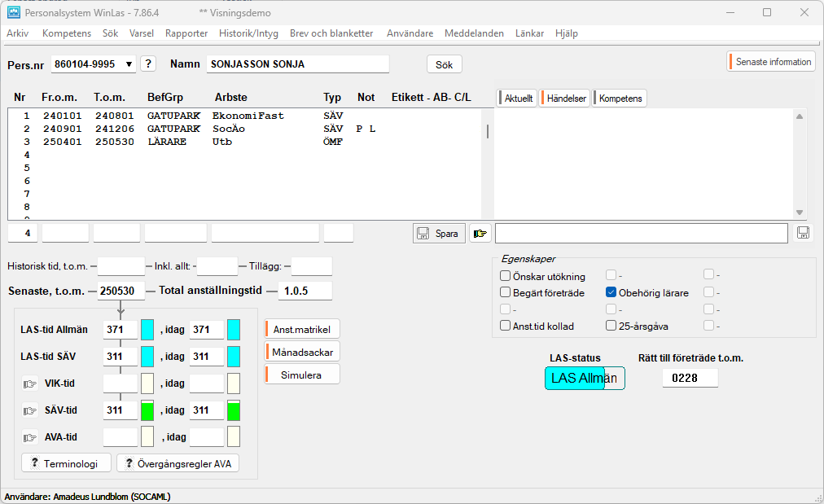The image size is (824, 504).
Task: Click the Simulera button
Action: coord(301,375)
